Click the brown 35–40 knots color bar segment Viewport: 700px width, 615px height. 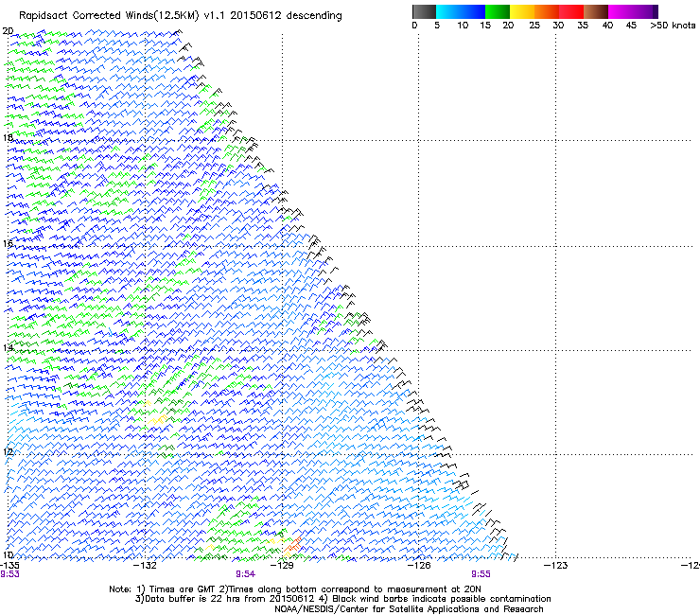point(596,11)
